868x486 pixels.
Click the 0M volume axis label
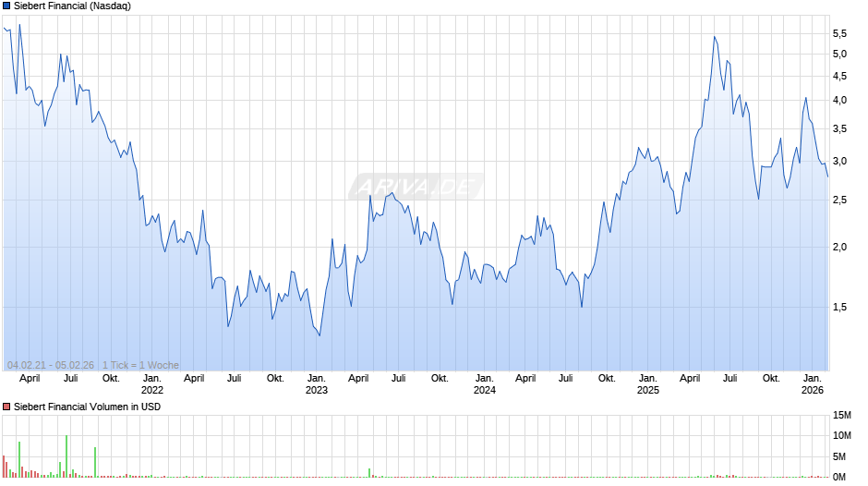839,477
